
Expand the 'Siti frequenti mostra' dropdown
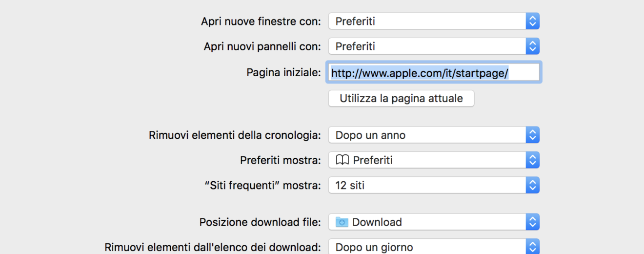[x=427, y=185]
